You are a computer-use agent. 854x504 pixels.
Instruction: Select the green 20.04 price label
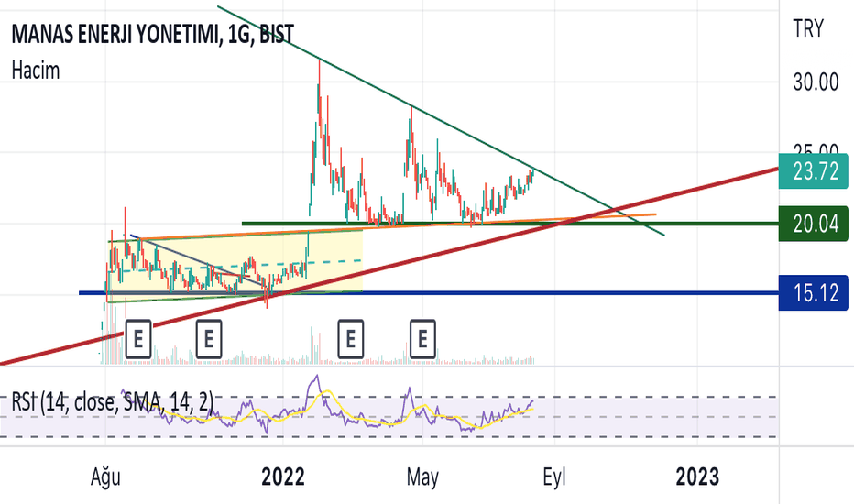coord(815,223)
